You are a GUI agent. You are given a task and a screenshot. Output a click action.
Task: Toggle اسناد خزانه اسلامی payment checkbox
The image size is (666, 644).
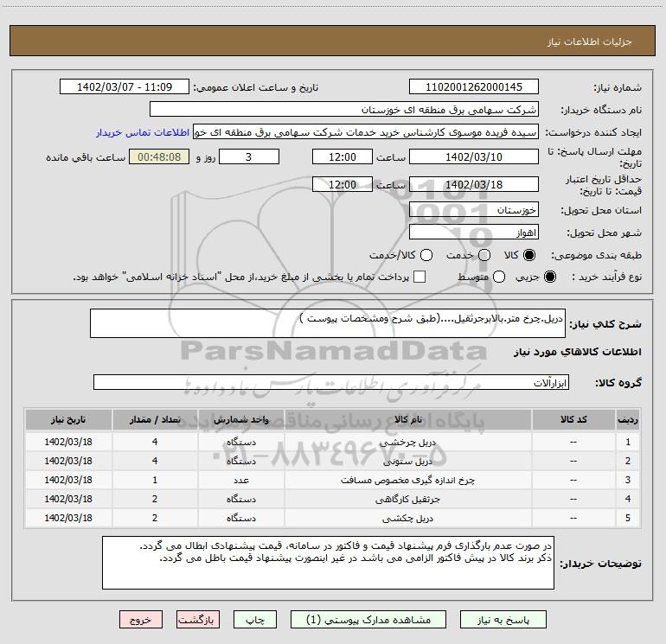[x=419, y=277]
